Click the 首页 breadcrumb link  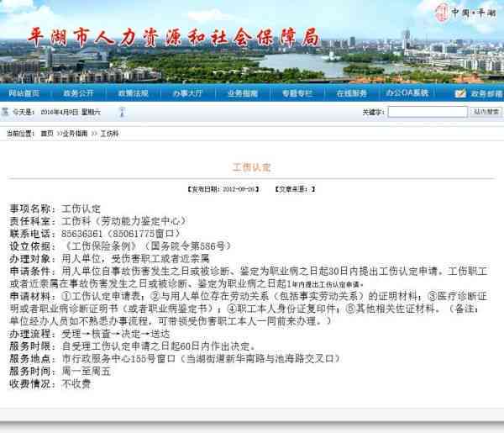47,134
